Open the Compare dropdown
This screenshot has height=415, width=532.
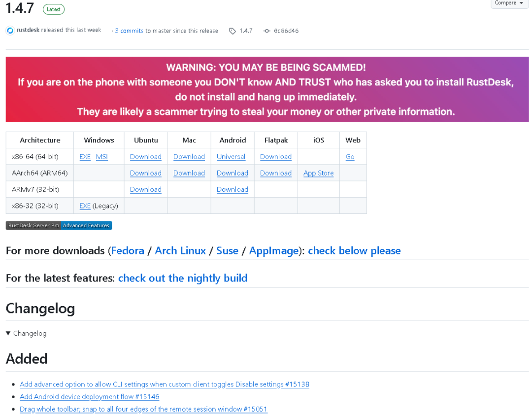tap(509, 3)
